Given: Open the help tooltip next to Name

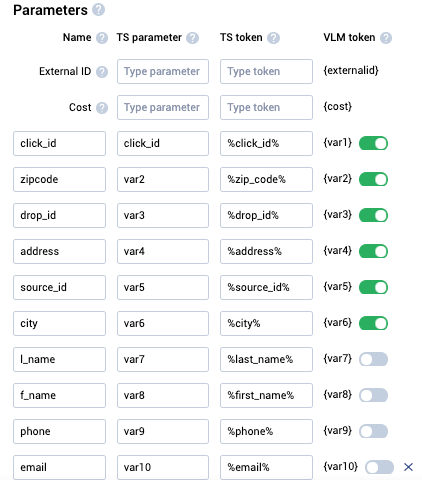Looking at the screenshot, I should coord(102,38).
